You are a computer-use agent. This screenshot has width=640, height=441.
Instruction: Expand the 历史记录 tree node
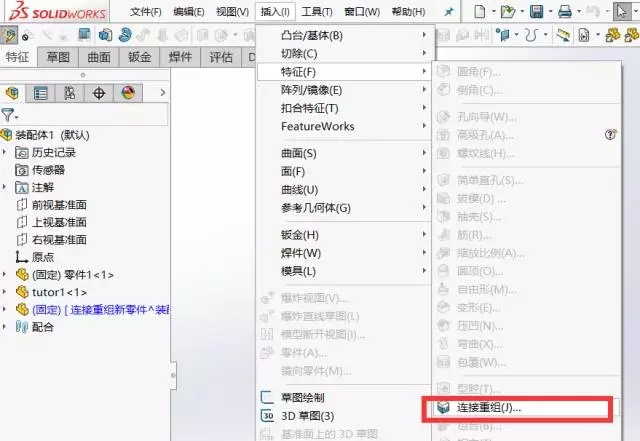6,152
